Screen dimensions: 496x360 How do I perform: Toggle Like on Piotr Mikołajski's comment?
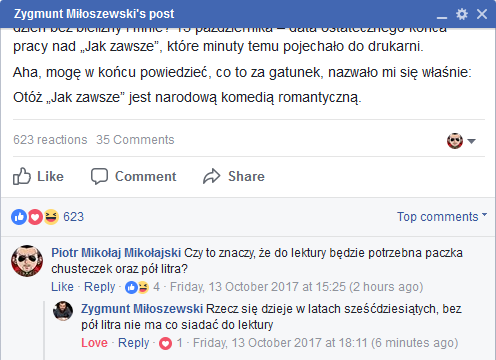(x=62, y=287)
